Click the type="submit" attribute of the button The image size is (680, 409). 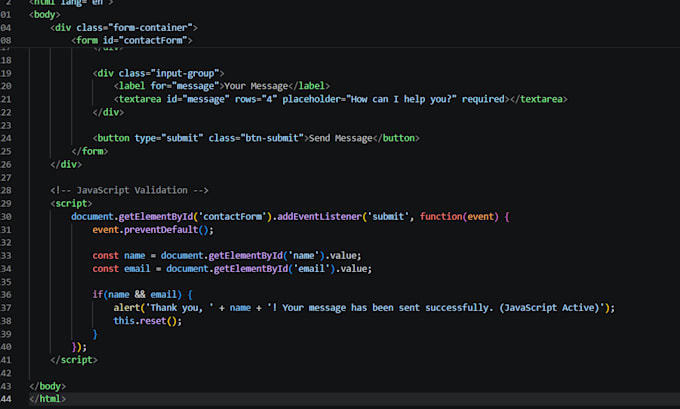point(169,138)
